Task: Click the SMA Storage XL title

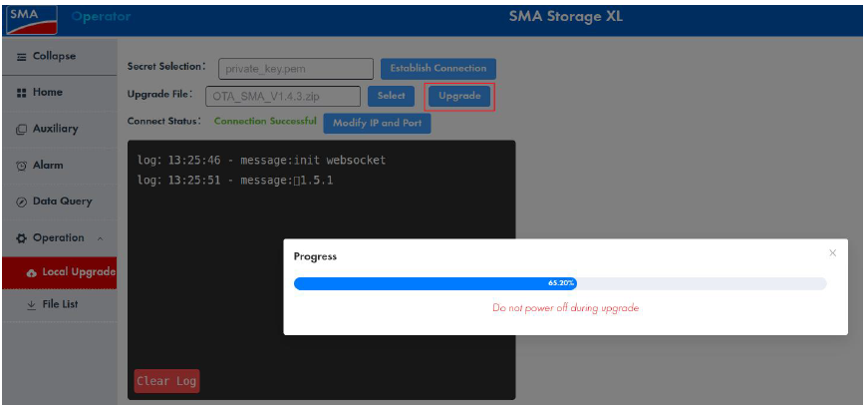Action: pos(566,17)
